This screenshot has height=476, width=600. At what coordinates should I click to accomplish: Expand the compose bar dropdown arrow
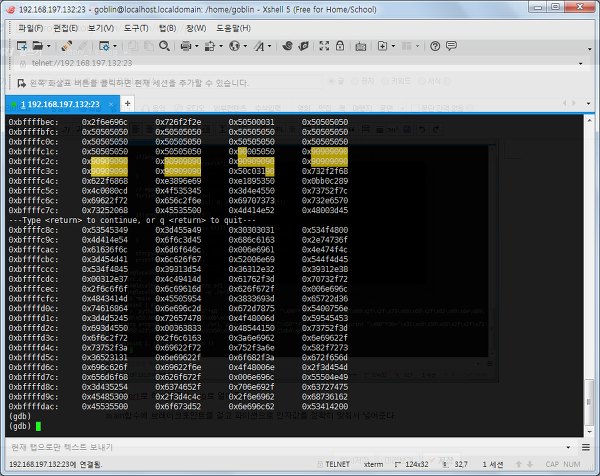pos(568,447)
